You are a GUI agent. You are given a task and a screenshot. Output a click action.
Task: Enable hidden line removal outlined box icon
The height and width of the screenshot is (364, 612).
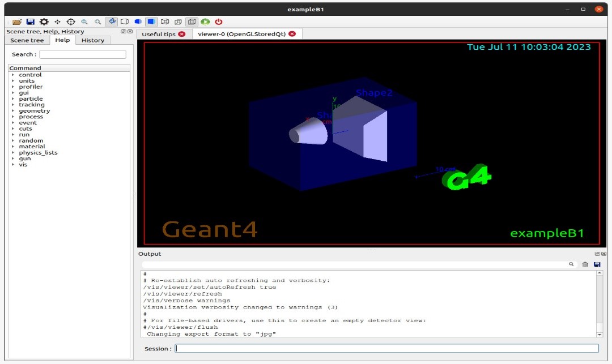pyautogui.click(x=125, y=22)
